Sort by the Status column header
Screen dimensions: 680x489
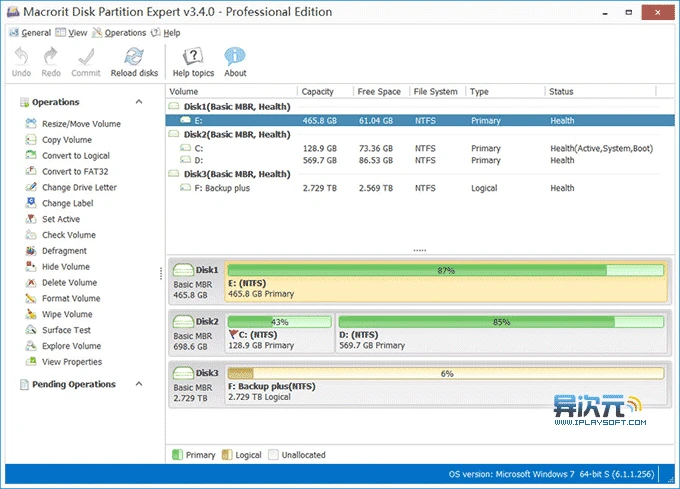tap(601, 91)
